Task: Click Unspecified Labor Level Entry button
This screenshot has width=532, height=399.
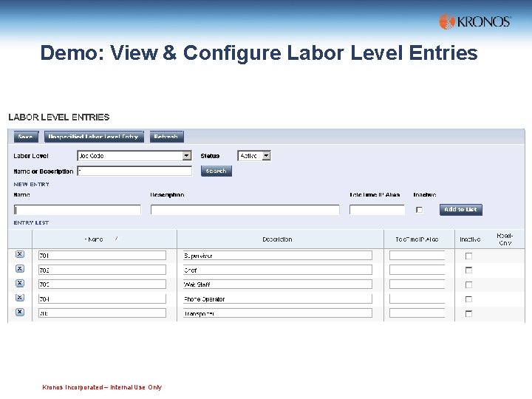Action: (94, 137)
